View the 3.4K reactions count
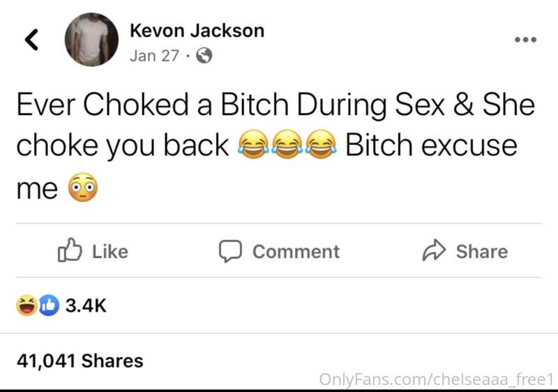Image resolution: width=558 pixels, height=392 pixels. pos(86,306)
